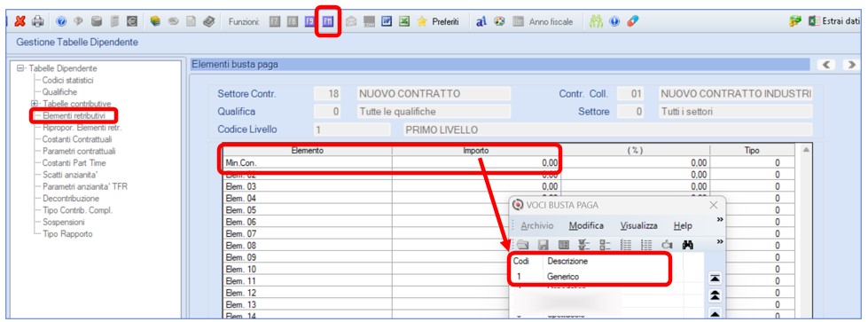Viewport: 868px width, 322px height.
Task: Select Tipo Rapporto tree item
Action: click(67, 234)
